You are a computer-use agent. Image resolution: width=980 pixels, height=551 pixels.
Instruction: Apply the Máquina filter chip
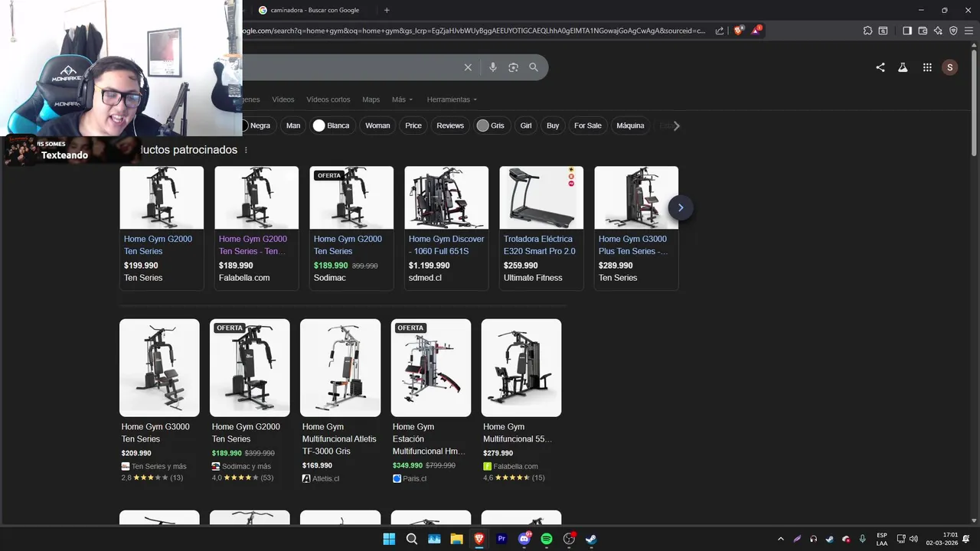click(x=630, y=126)
